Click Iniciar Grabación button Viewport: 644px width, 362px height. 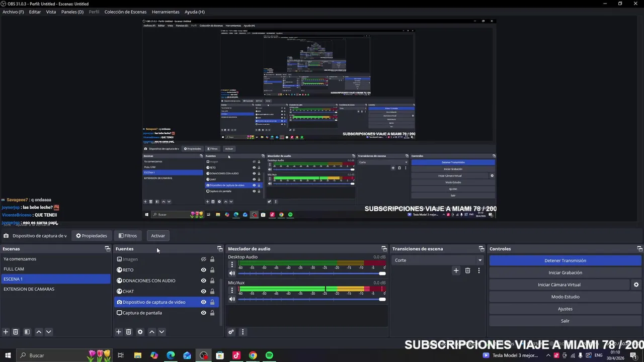pyautogui.click(x=565, y=273)
